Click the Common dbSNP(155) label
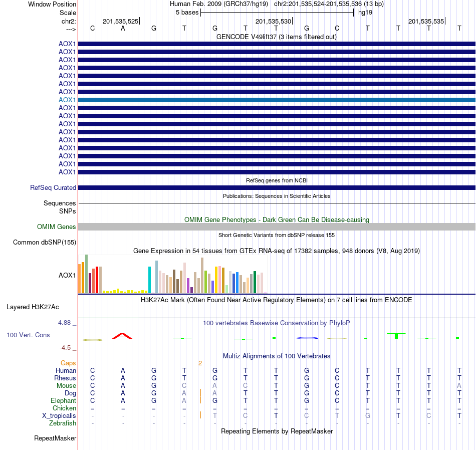 pyautogui.click(x=44, y=243)
